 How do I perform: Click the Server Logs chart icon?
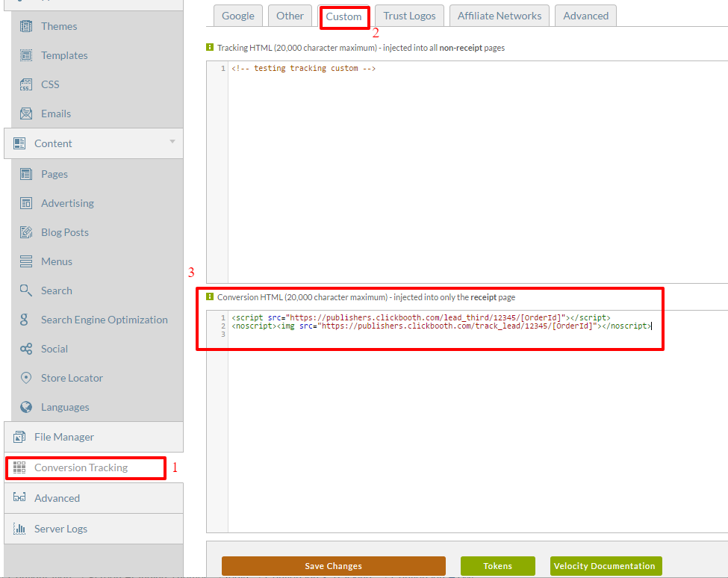[19, 528]
